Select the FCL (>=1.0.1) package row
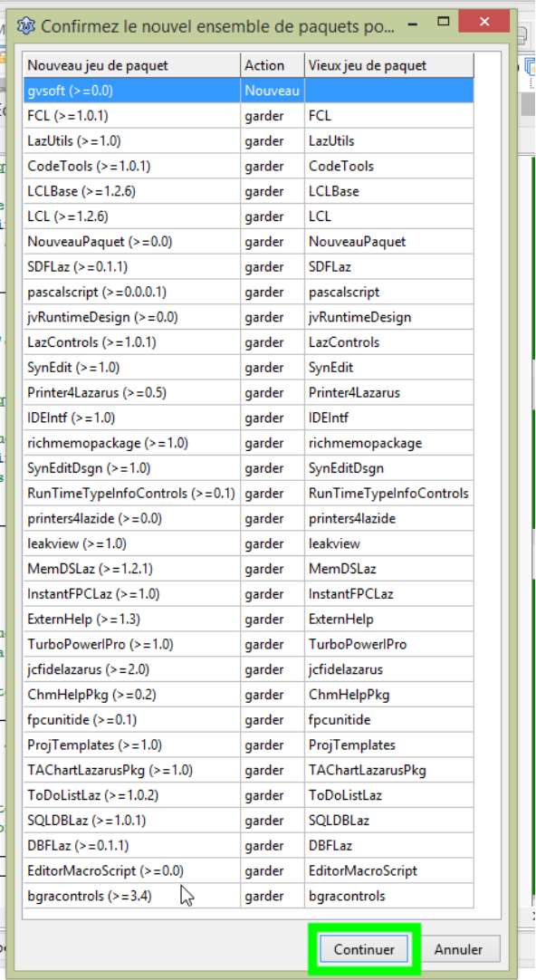The height and width of the screenshot is (980, 536). coord(249,116)
